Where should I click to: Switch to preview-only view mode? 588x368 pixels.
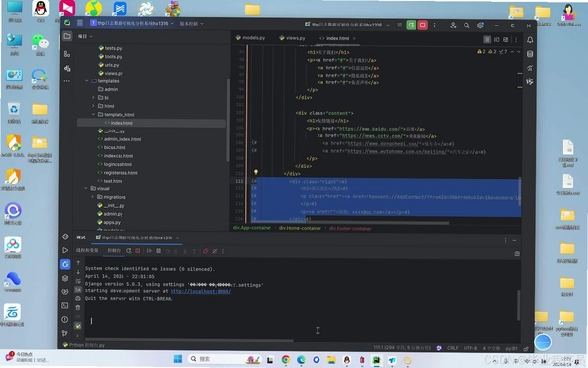click(x=505, y=39)
